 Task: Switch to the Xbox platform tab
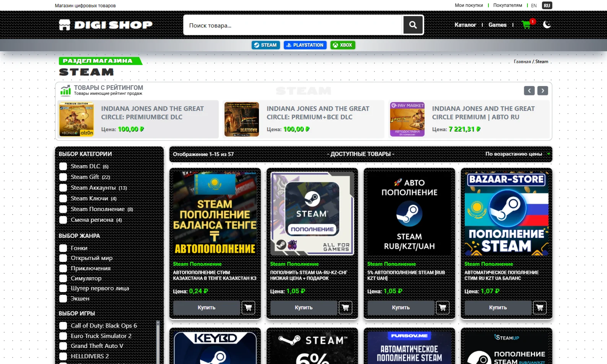tap(343, 45)
